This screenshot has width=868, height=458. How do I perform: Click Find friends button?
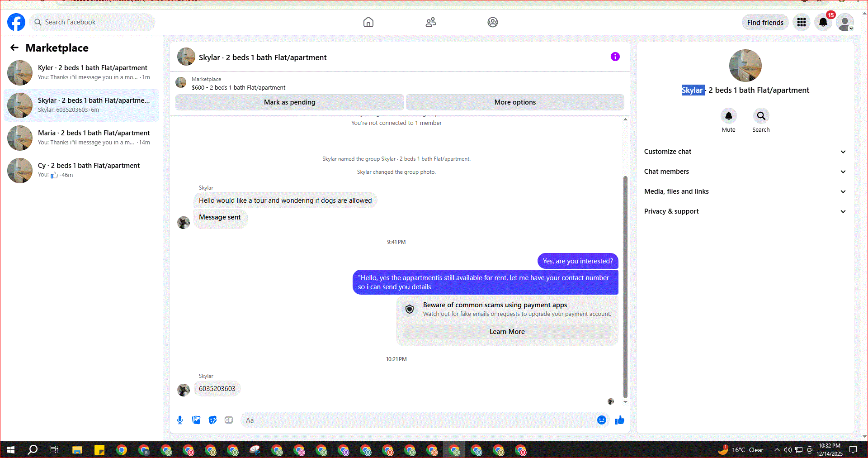tap(765, 22)
